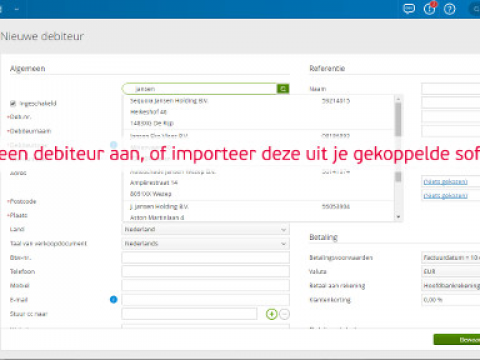
Task: Click the 'Referentie' section heading
Action: tap(327, 68)
